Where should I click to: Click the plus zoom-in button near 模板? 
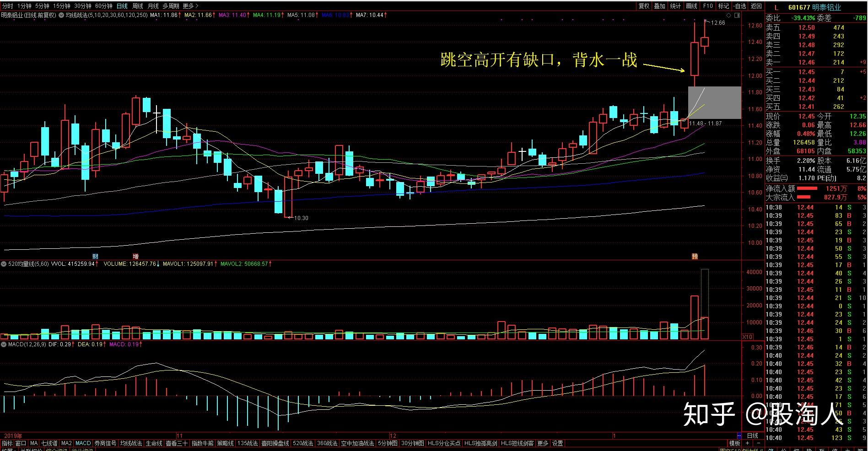point(747,443)
